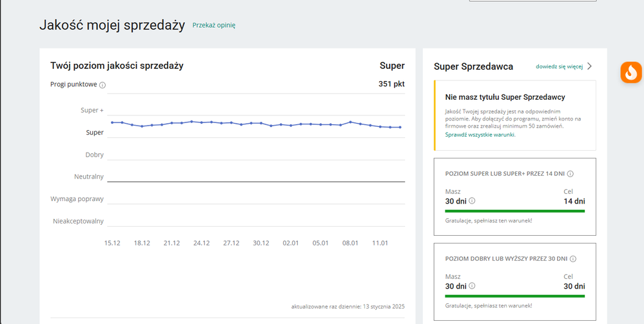
Task: Open the Przekaż opinię link
Action: pos(214,26)
